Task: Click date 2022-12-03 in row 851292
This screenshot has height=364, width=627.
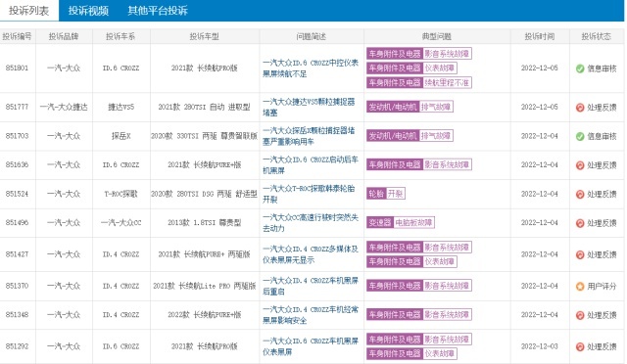Action: pyautogui.click(x=540, y=346)
